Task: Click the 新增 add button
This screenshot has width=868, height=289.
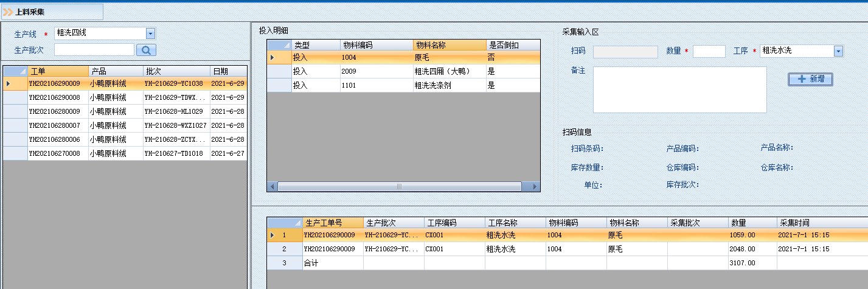Action: click(x=810, y=79)
